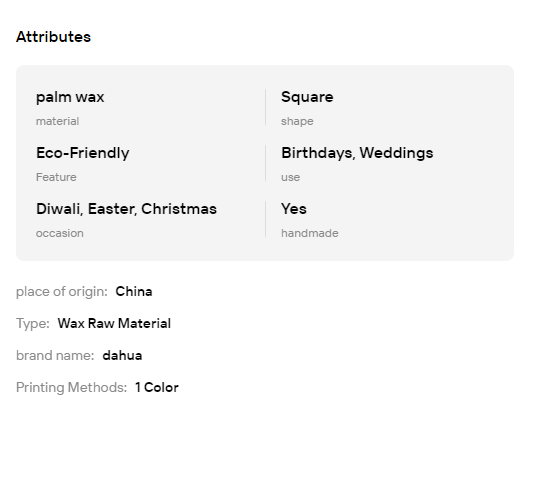This screenshot has height=484, width=534.
Task: Click the Feature attribute label
Action: click(56, 177)
